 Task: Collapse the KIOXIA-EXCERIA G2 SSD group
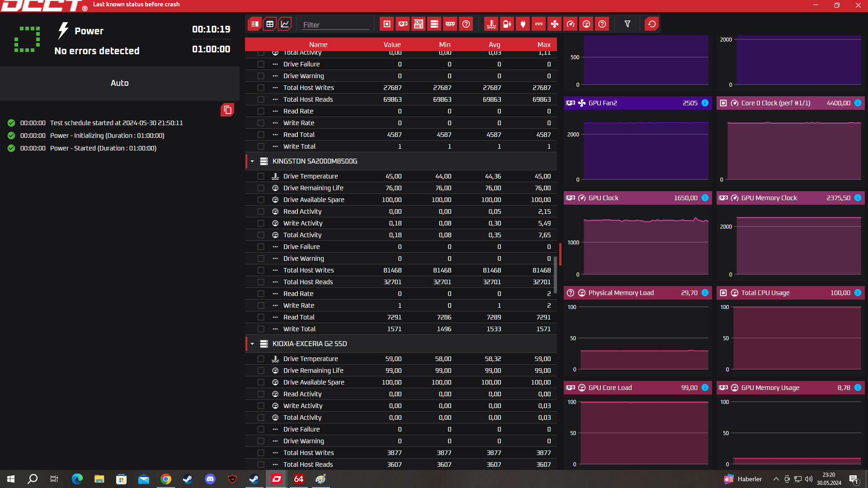pos(252,344)
